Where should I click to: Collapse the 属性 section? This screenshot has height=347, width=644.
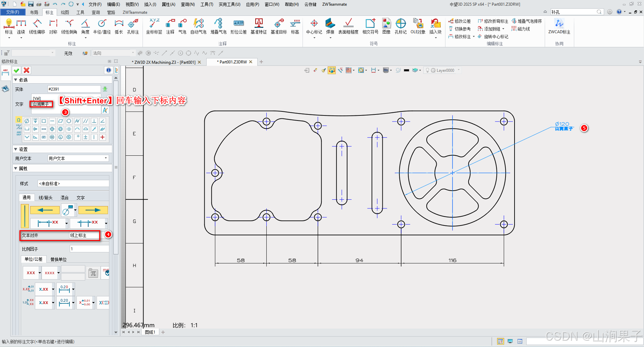pos(15,168)
